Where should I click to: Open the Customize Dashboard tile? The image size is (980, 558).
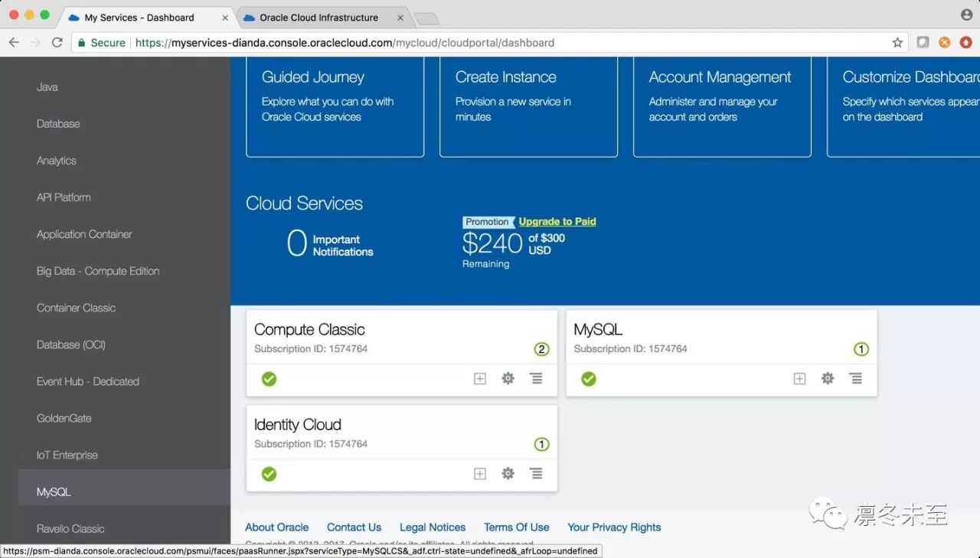[903, 107]
